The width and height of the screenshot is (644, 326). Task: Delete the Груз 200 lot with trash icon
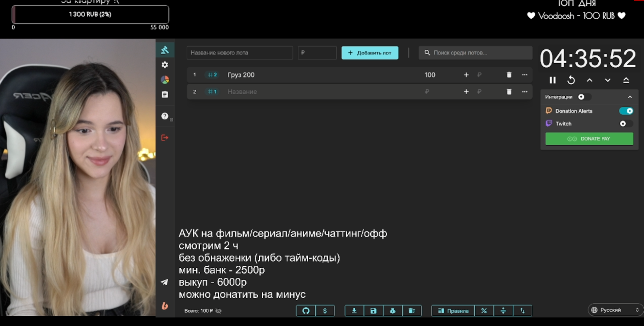tap(509, 75)
